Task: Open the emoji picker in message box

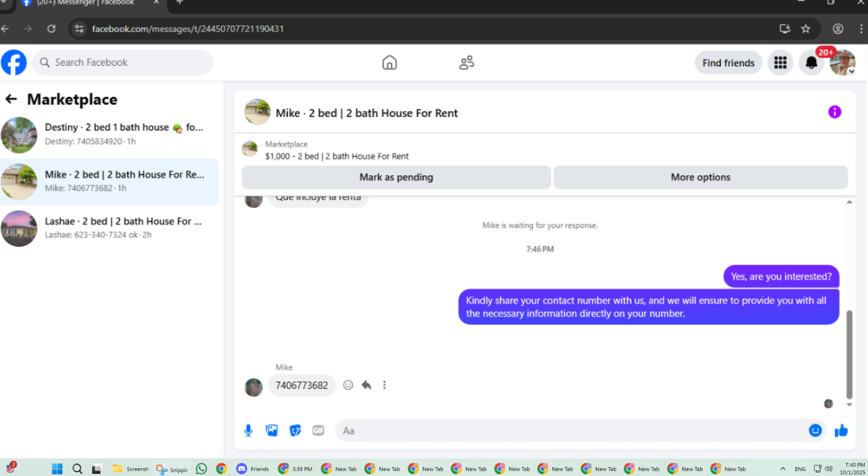Action: click(x=816, y=430)
